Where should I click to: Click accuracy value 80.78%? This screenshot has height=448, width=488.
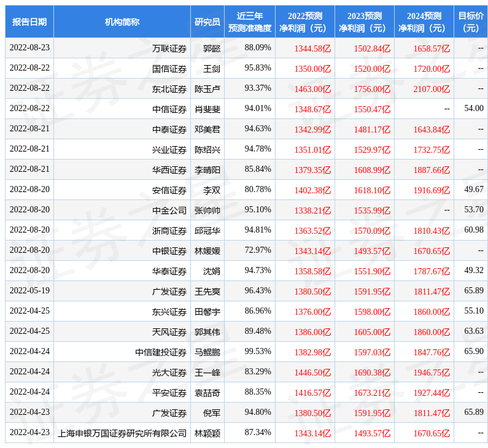tap(258, 189)
